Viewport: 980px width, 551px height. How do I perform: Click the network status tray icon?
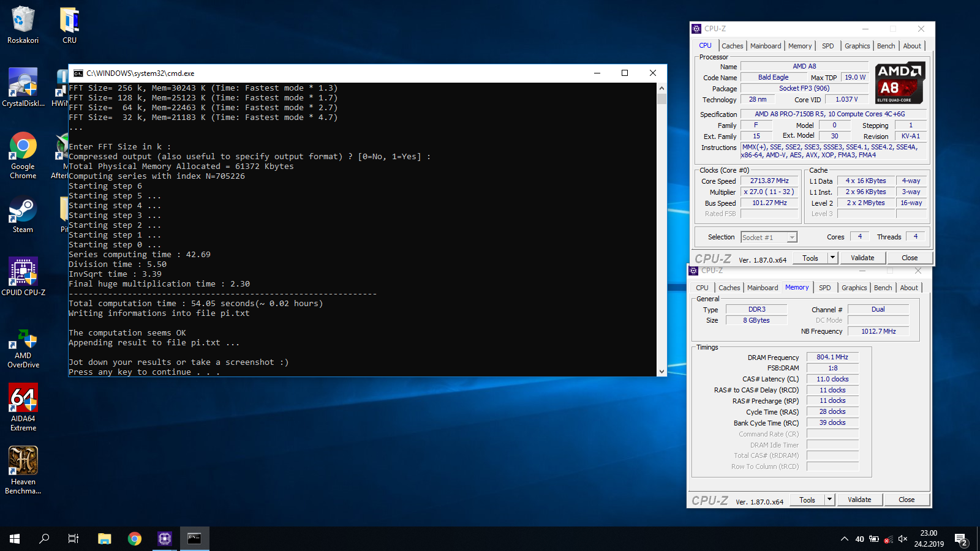(888, 539)
